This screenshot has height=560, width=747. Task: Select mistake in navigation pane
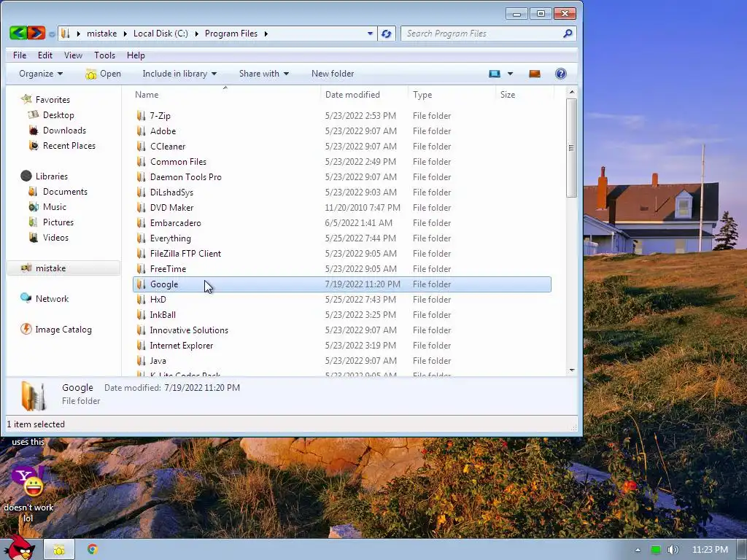(x=63, y=268)
